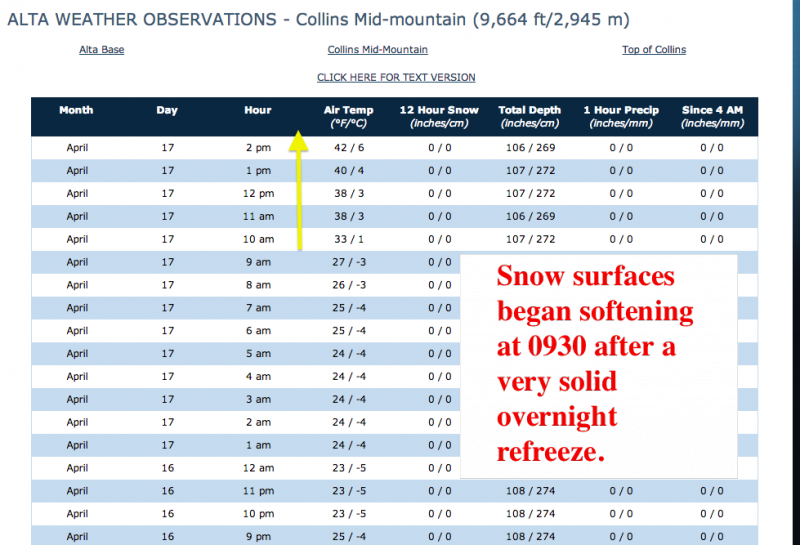
Task: Open the Top of Collins link
Action: [654, 49]
